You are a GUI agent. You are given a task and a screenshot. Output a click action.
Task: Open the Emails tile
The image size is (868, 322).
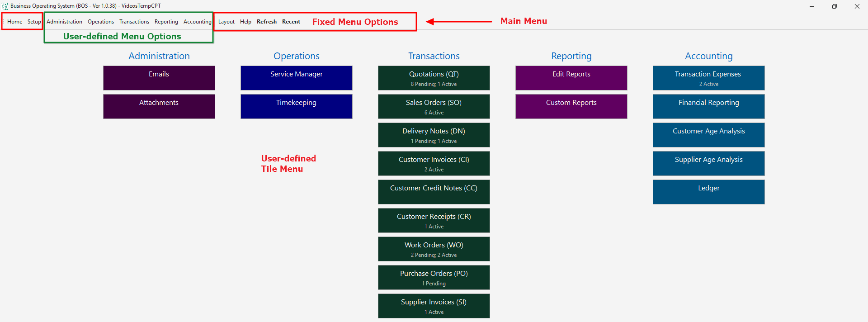pyautogui.click(x=159, y=78)
